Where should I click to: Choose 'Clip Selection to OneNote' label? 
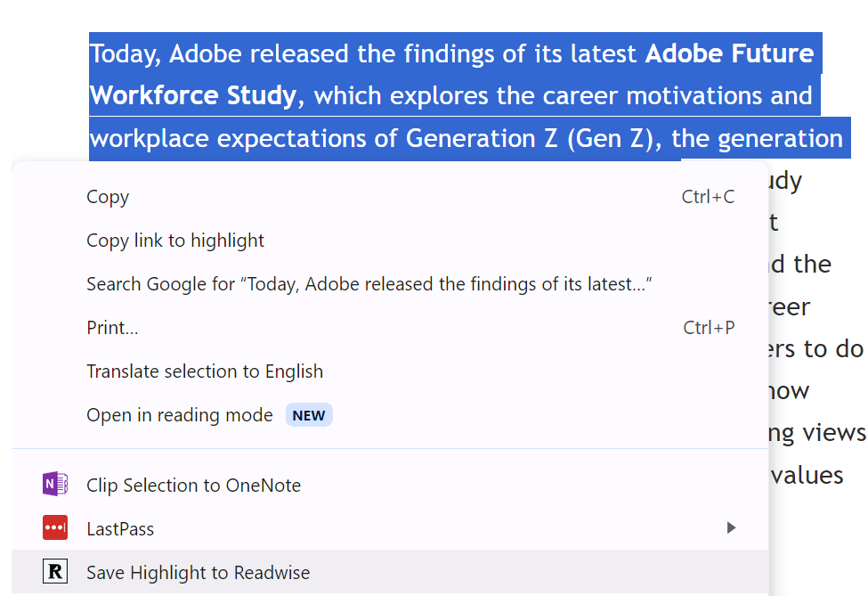(x=193, y=486)
